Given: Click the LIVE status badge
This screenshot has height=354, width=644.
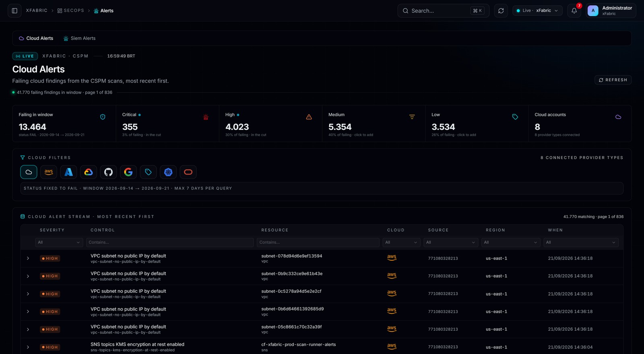Looking at the screenshot, I should point(25,56).
